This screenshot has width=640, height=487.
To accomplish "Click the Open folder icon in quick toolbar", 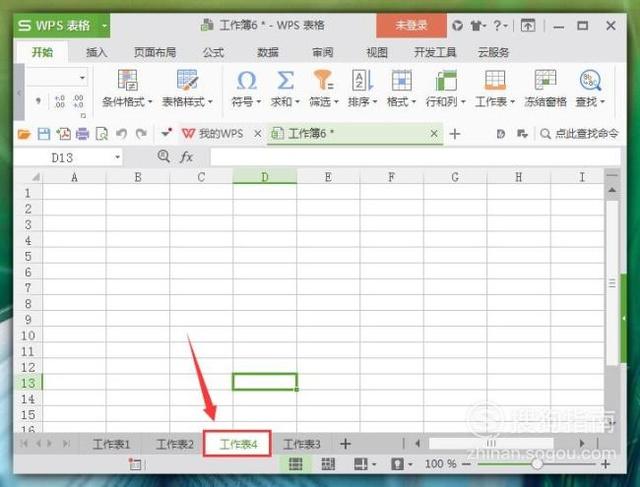I will [x=24, y=134].
